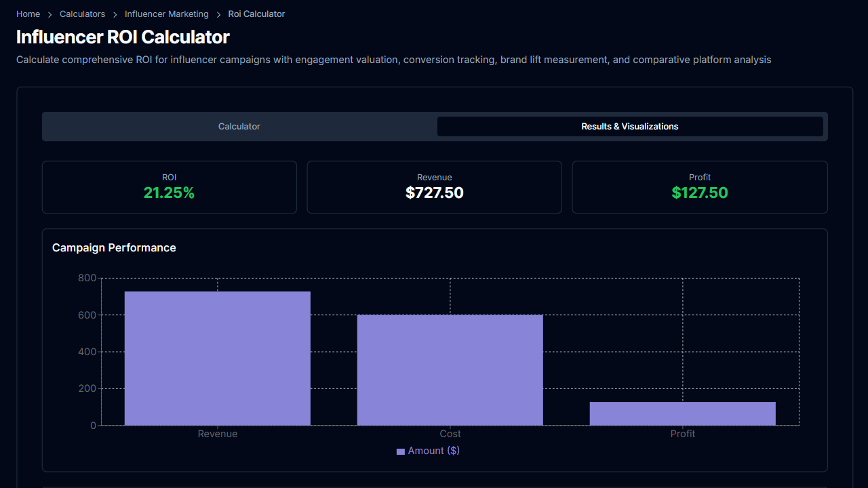Image resolution: width=868 pixels, height=488 pixels.
Task: Toggle the Amount ($) legend entry
Action: pos(433,450)
